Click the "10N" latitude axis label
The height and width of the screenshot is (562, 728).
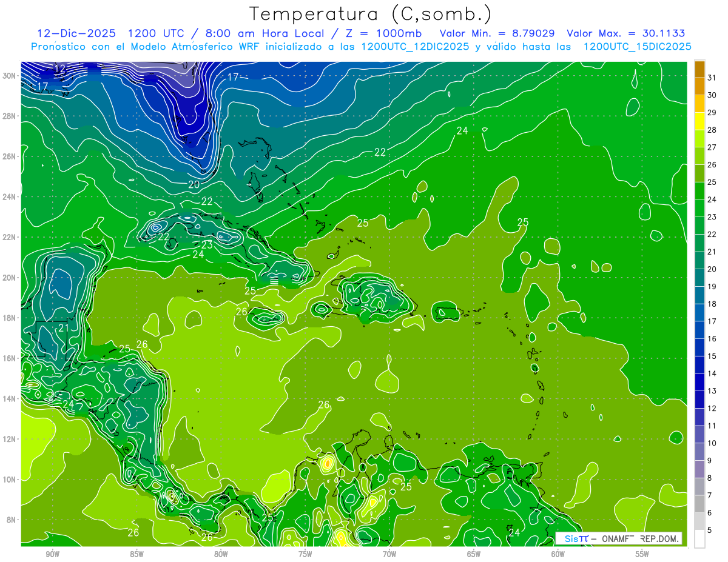tap(9, 479)
